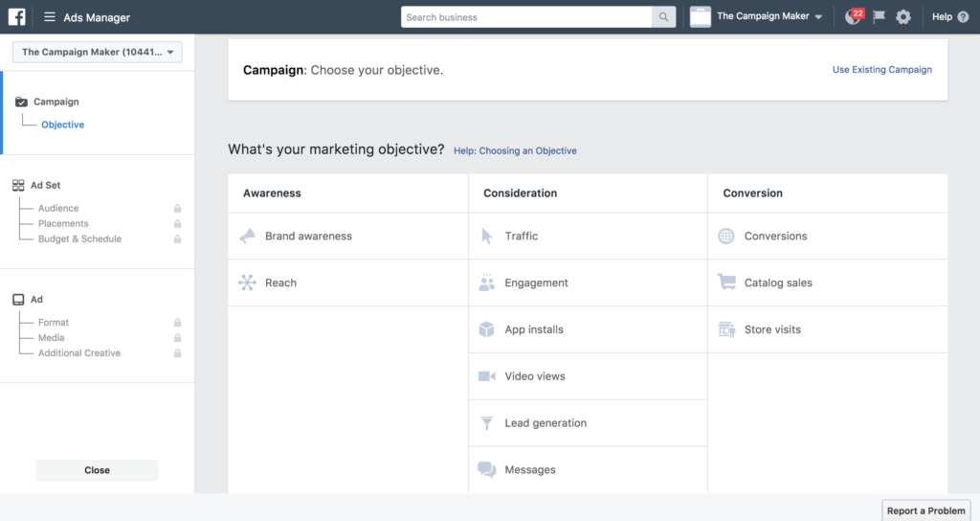Click the Awareness column header

point(272,193)
